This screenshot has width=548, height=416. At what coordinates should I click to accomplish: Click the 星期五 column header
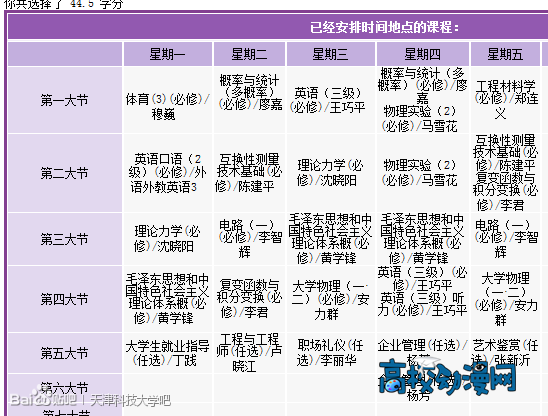[x=505, y=54]
